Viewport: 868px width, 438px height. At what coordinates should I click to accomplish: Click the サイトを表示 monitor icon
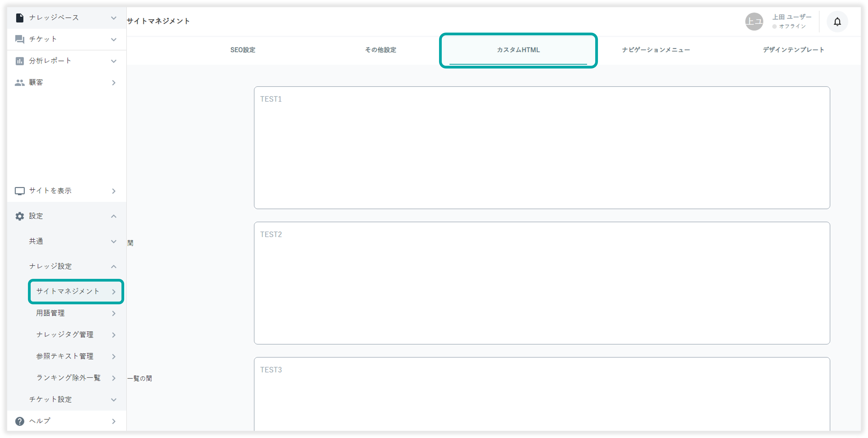(20, 191)
